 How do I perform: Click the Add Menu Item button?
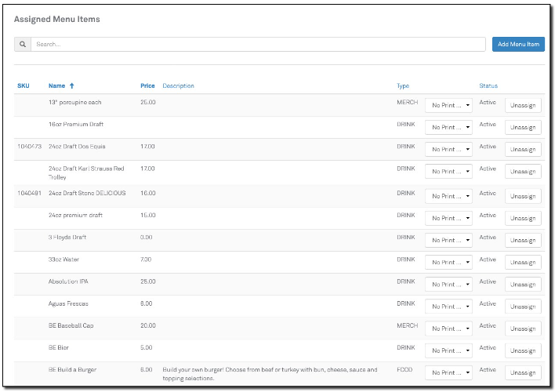[x=518, y=45]
